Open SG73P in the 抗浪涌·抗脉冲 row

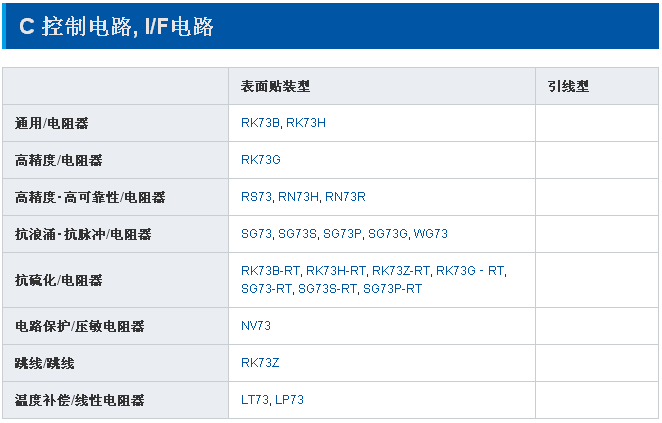point(342,234)
